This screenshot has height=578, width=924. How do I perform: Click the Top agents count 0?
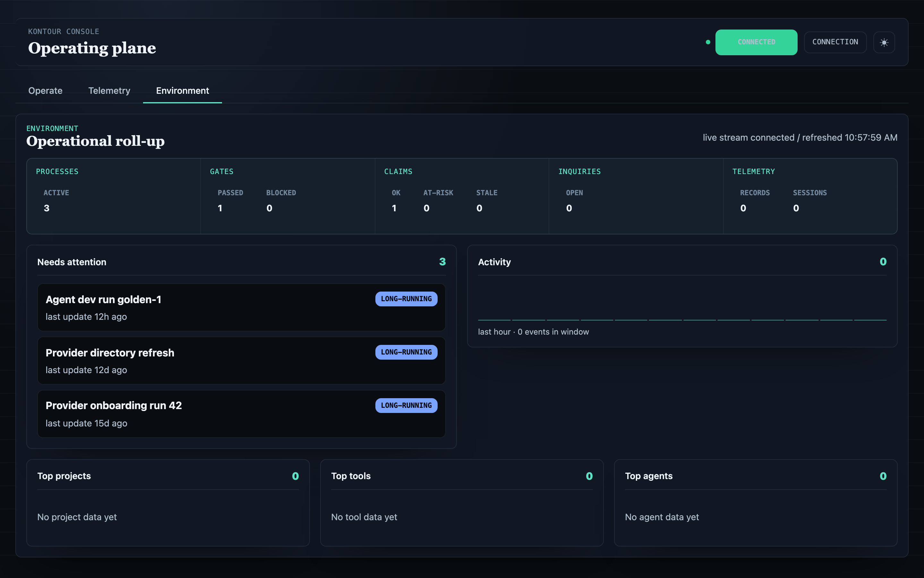coord(883,476)
